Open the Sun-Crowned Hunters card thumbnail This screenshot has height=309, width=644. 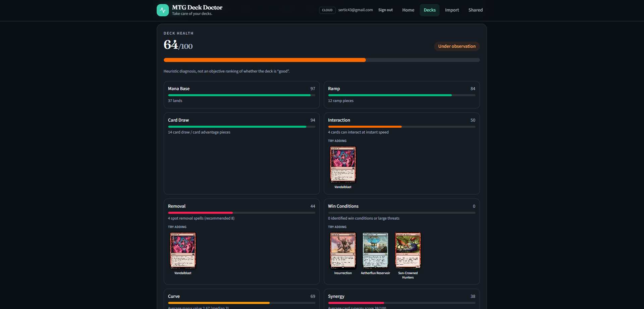point(408,251)
